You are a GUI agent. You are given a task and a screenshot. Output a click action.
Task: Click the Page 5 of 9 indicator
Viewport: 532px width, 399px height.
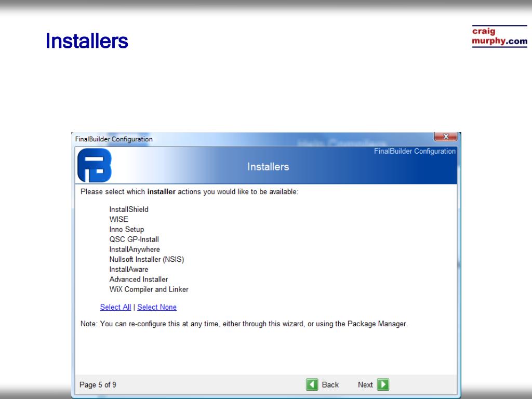click(x=98, y=385)
